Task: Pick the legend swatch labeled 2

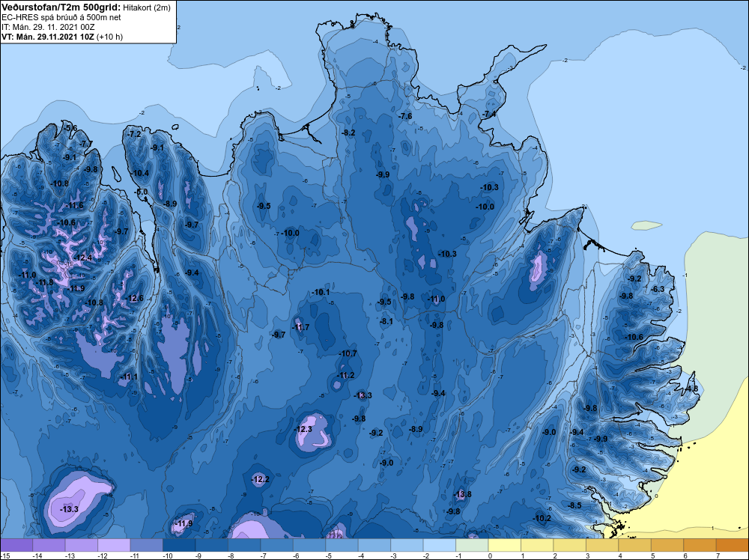Action: point(569,545)
